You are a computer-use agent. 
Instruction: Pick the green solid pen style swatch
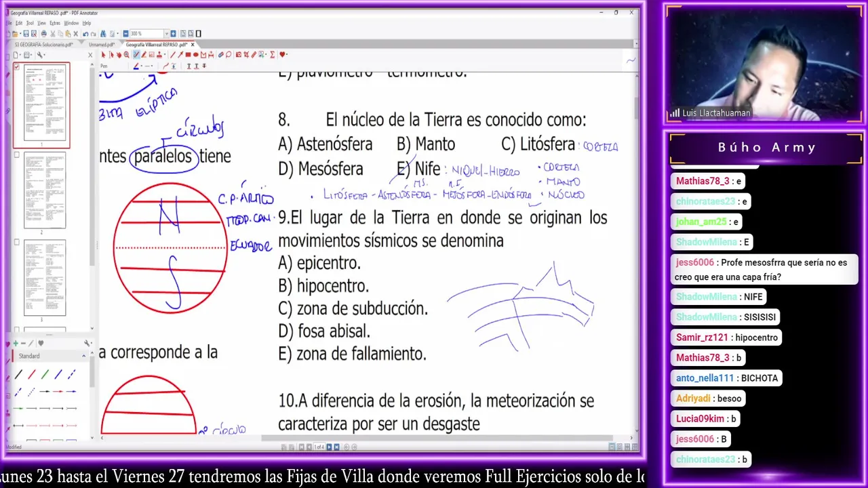tap(45, 373)
